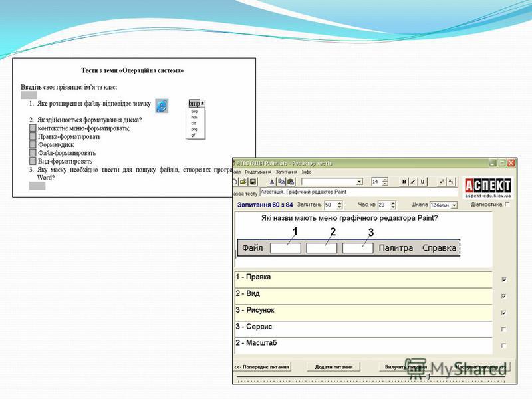Image resolution: width=532 pixels, height=399 pixels.
Task: Check the Файл-форматировать option
Action: click(33, 153)
